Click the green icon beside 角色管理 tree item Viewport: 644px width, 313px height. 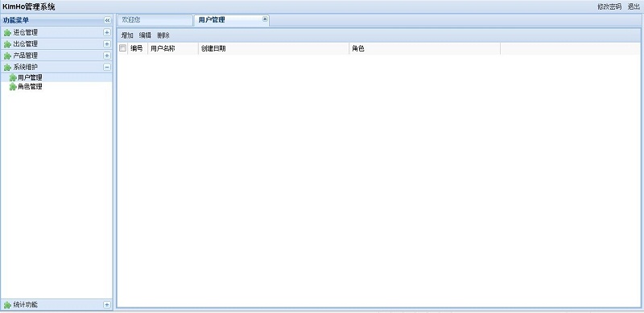click(13, 87)
